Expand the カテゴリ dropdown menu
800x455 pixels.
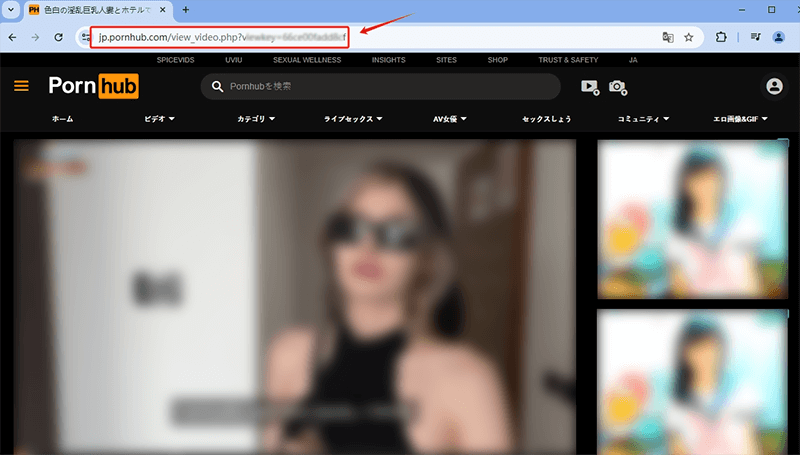[256, 119]
